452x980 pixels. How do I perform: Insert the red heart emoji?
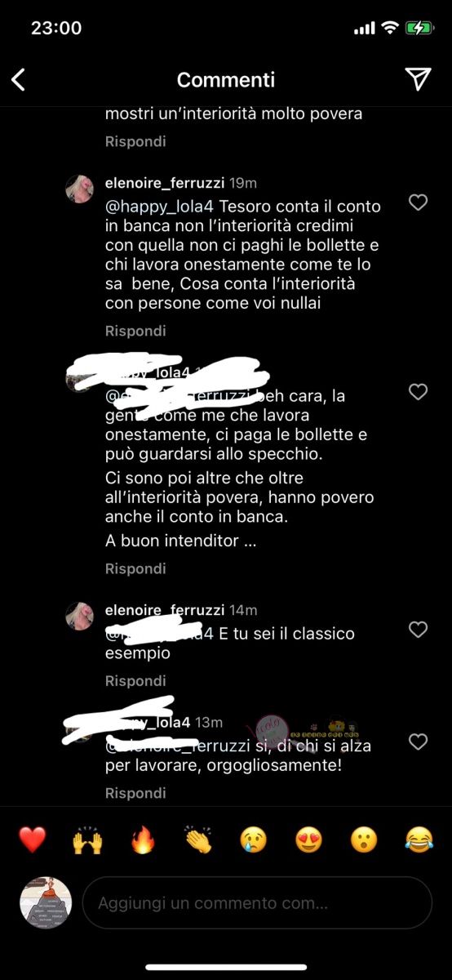[33, 840]
